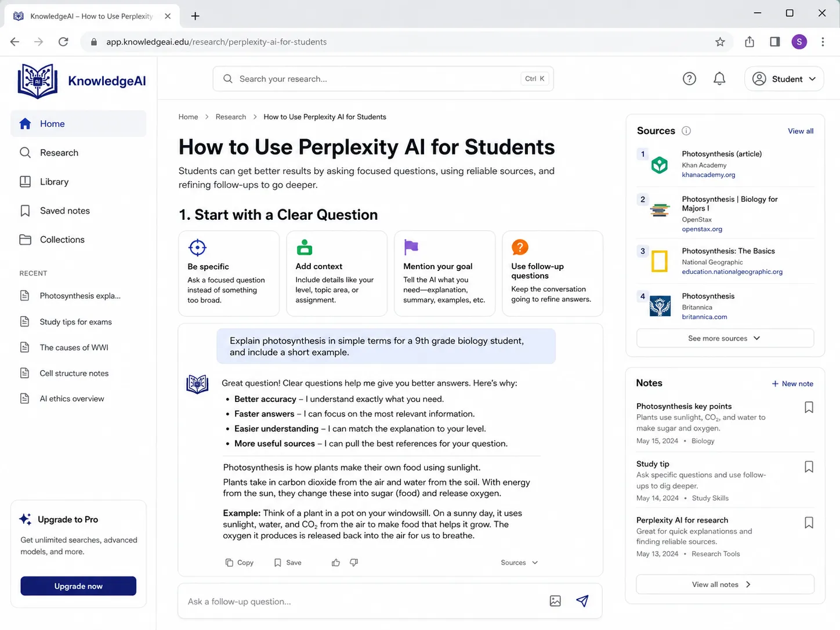
Task: Attach an image to follow-up question
Action: click(555, 602)
